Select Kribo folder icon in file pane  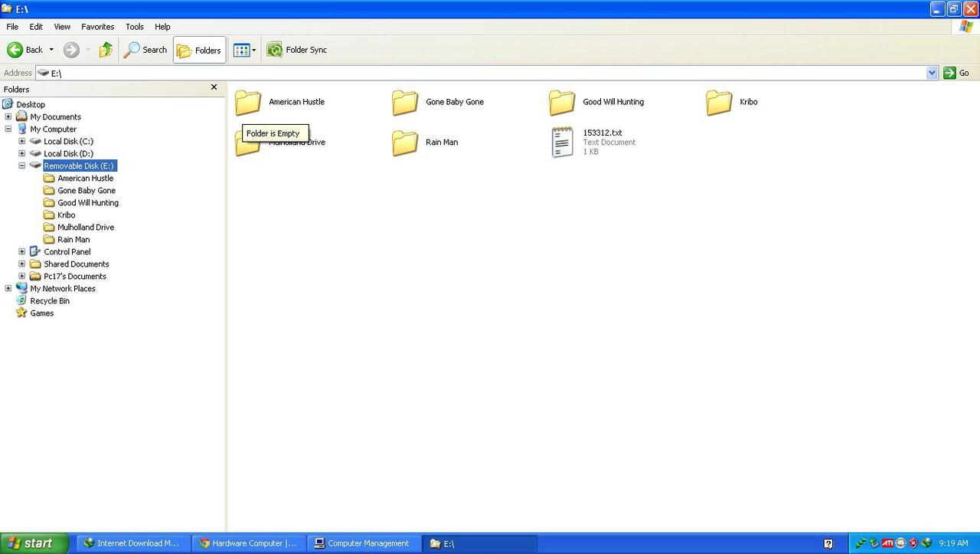click(x=719, y=102)
